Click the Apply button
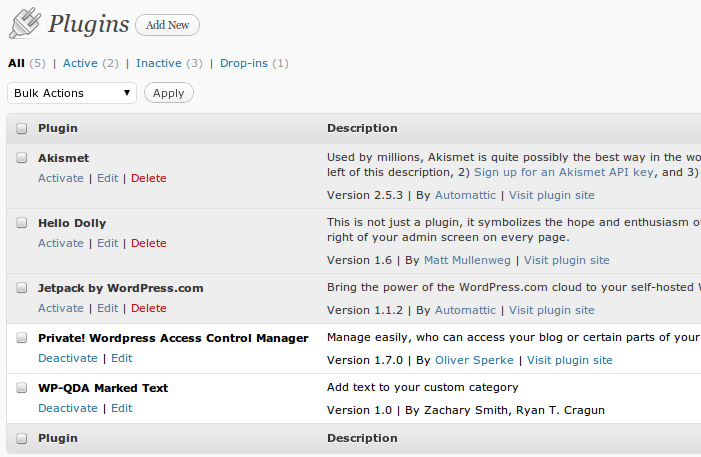 tap(169, 93)
